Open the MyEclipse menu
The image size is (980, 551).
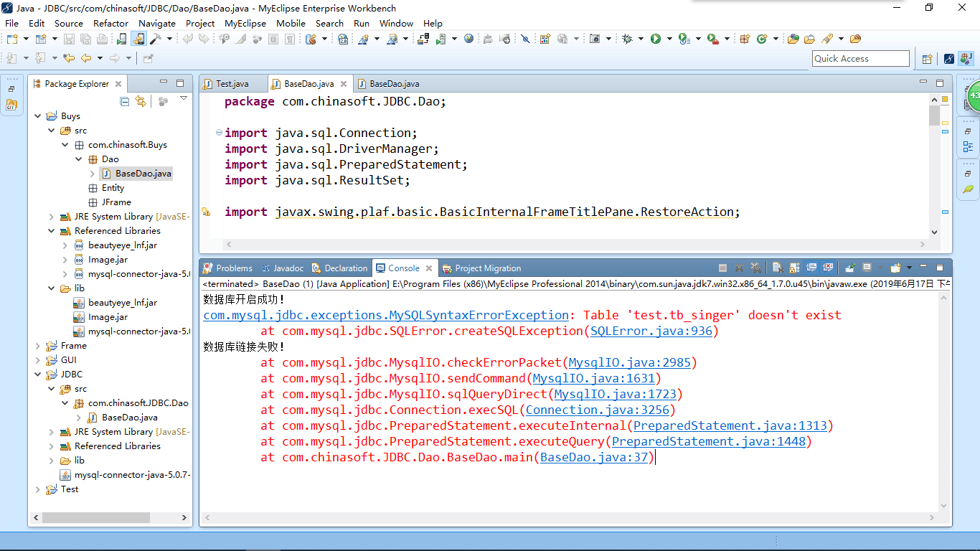point(245,23)
